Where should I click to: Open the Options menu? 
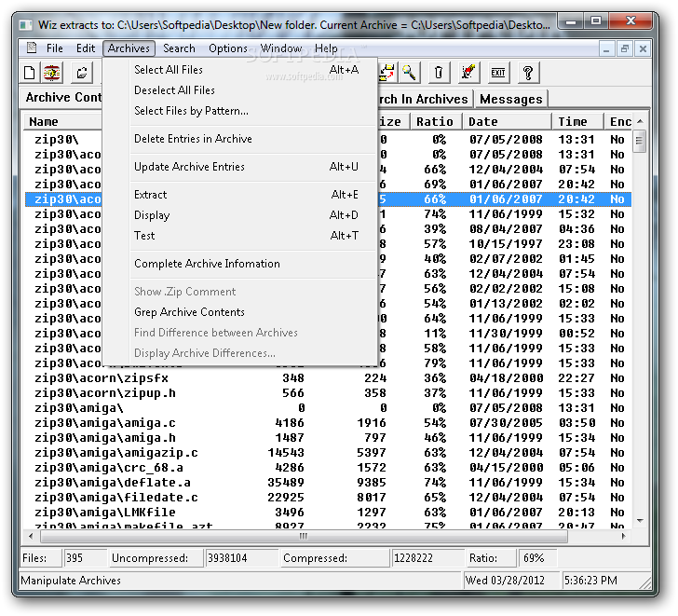point(228,48)
